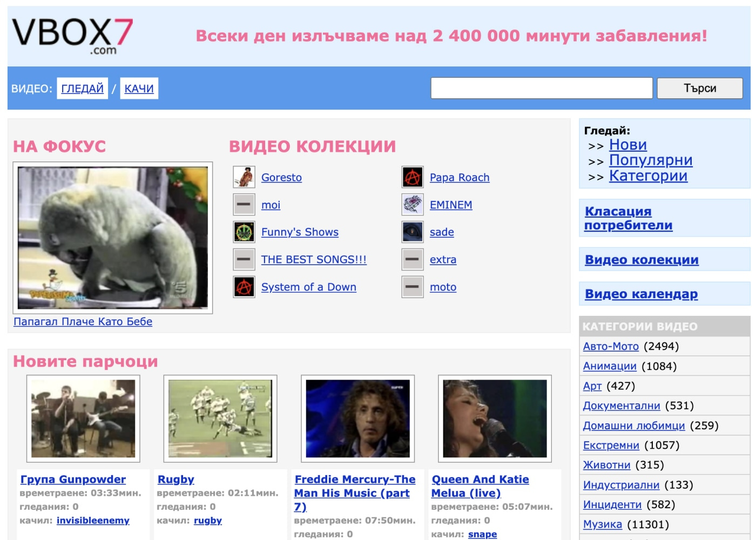Screen dimensions: 756x540
Task: Open the Документални category
Action: pos(622,406)
